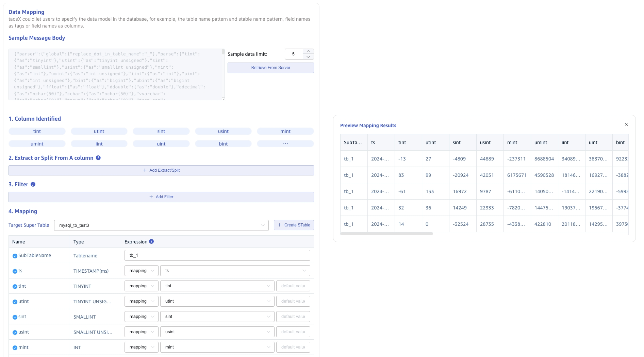Select the bint column chip
Image resolution: width=644 pixels, height=357 pixels.
pos(223,144)
